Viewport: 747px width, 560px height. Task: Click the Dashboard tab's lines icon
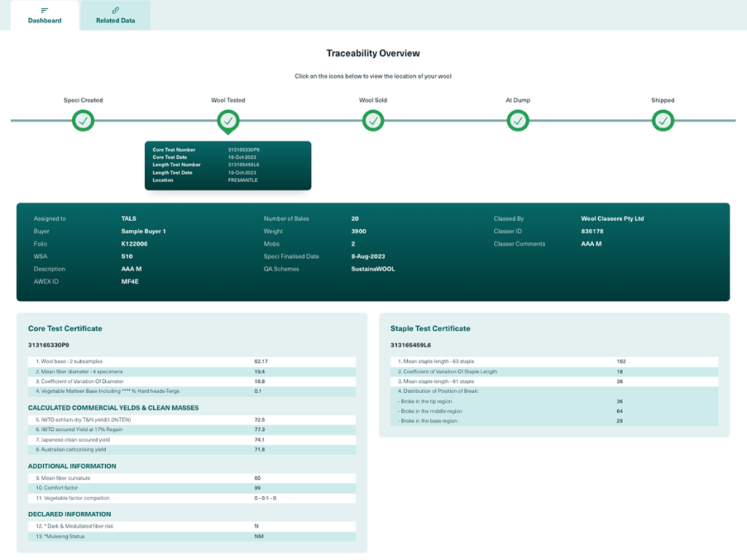(44, 10)
